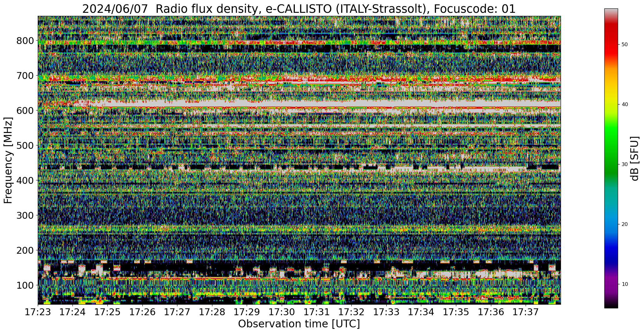Viewport: 644px width, 333px height.
Task: Select the 700 frequency tick label
Action: coord(26,76)
